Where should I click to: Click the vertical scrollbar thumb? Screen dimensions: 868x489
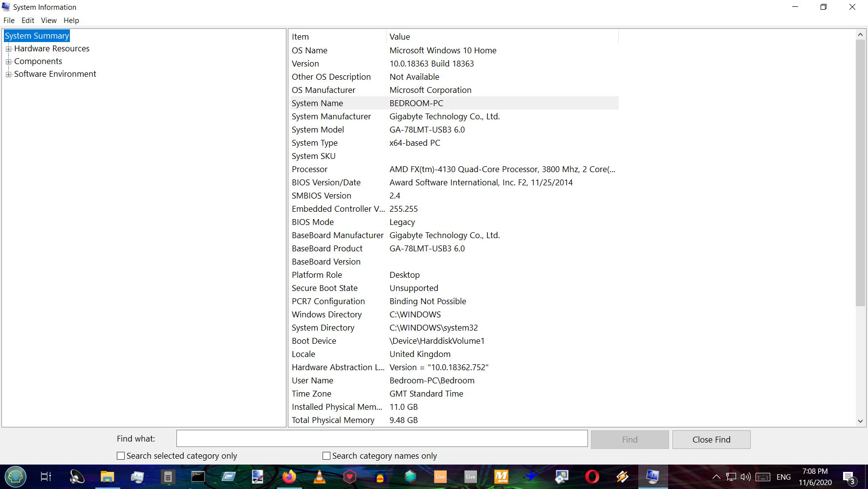point(860,173)
